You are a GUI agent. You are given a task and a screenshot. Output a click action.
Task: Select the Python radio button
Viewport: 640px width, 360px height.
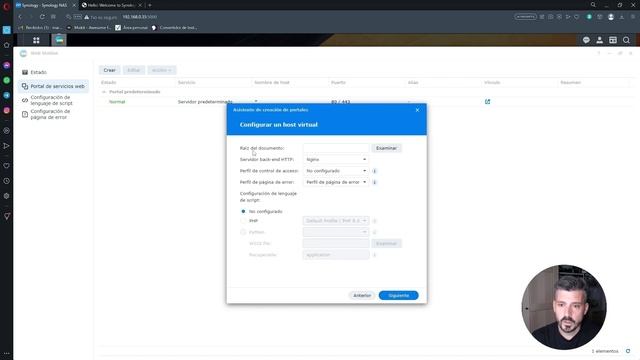coord(243,232)
